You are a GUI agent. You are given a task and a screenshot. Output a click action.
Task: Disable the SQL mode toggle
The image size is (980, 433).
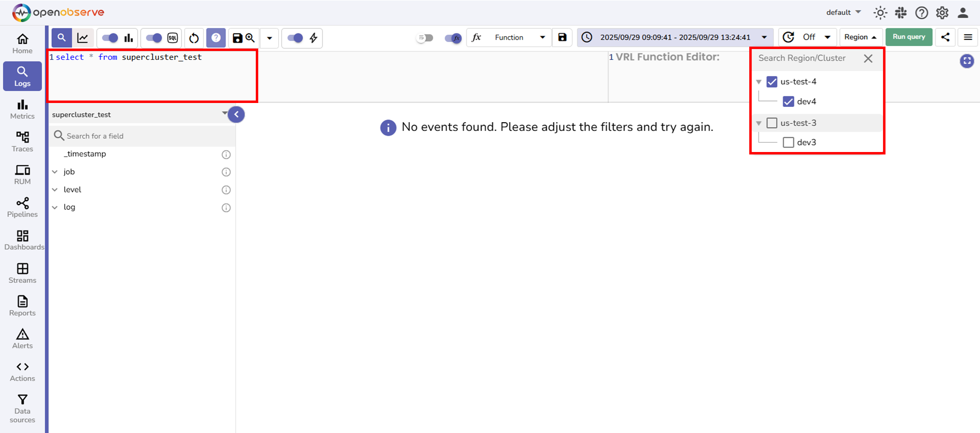[154, 38]
